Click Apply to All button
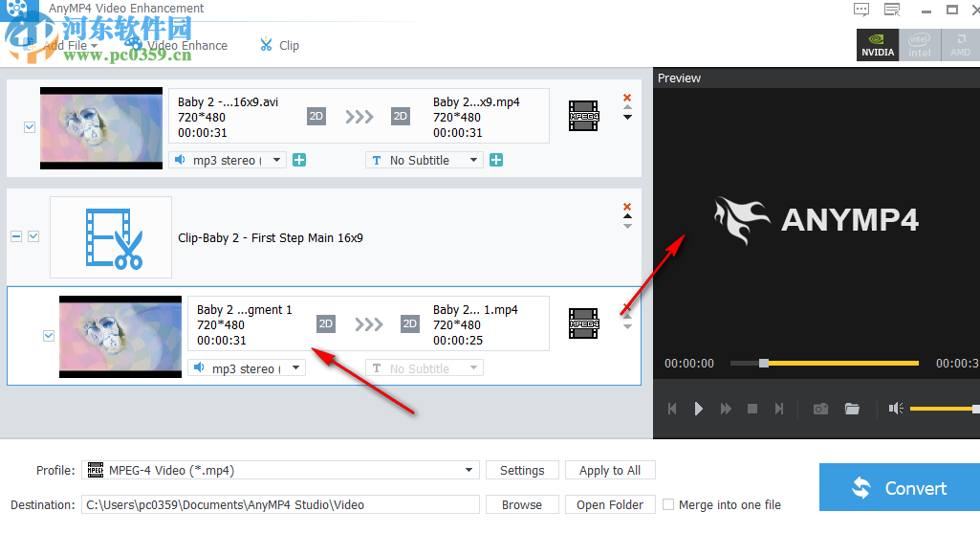The image size is (980, 534). (x=610, y=470)
